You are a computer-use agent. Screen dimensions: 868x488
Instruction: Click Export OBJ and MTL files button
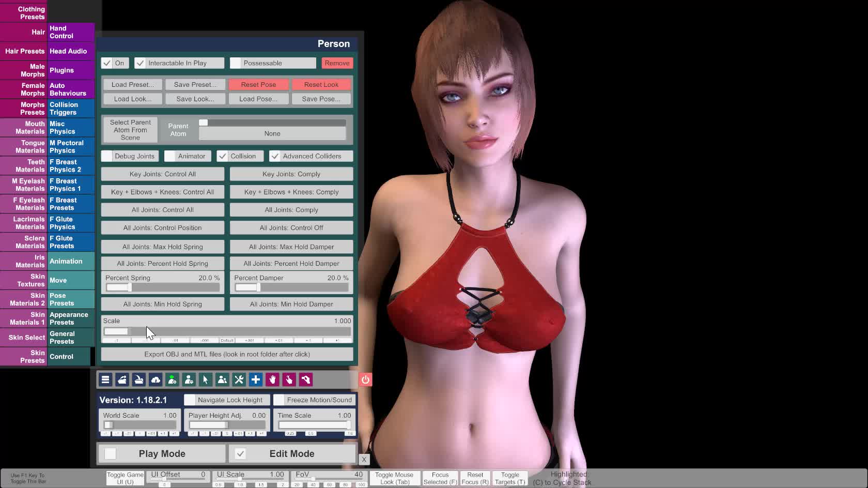tap(227, 354)
